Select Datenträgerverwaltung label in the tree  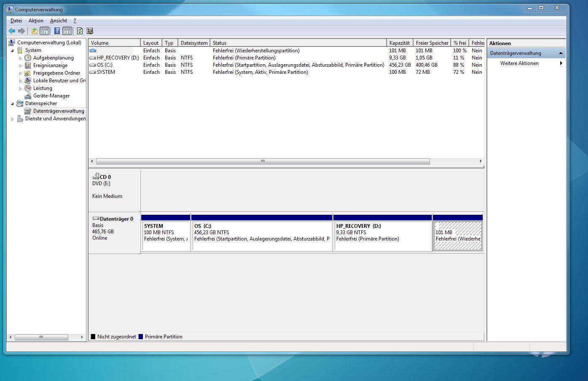59,111
